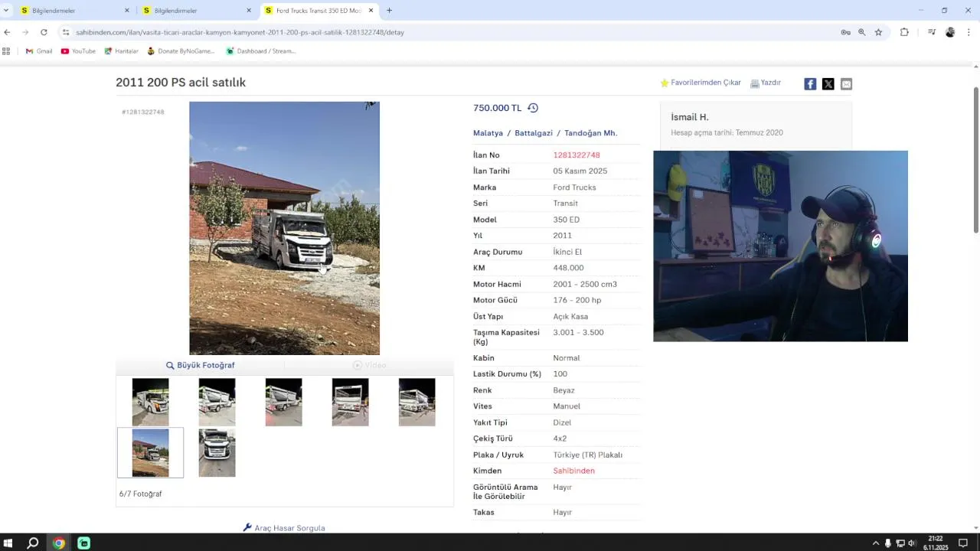This screenshot has height=551, width=980.
Task: Select the Ford Trucks Transit browser tab
Action: coord(318,11)
